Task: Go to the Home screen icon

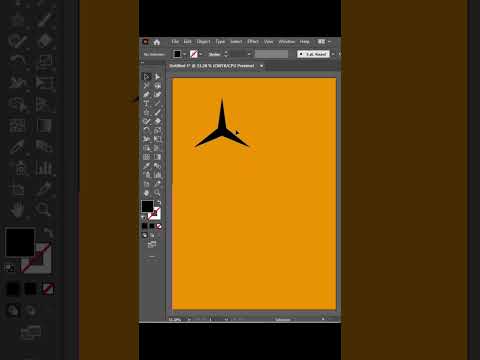Action: (157, 42)
